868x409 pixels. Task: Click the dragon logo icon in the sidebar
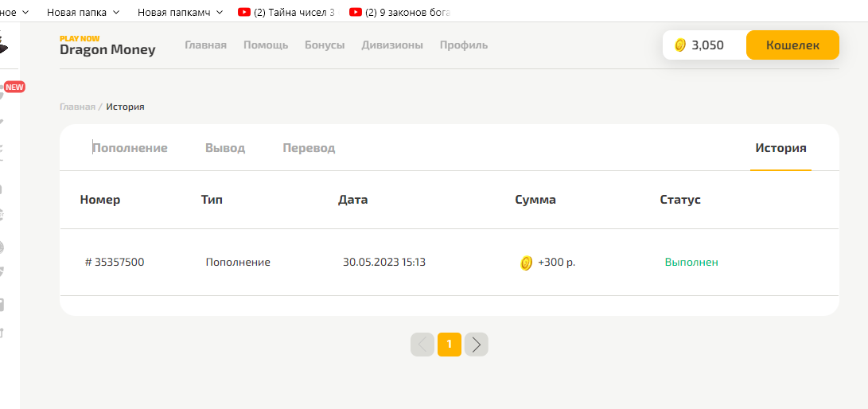[2, 46]
